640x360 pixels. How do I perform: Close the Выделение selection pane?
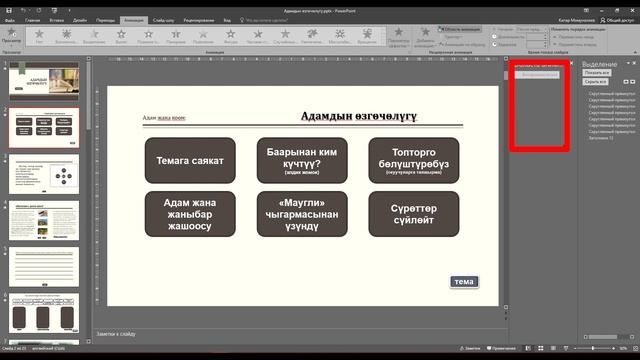pos(634,63)
